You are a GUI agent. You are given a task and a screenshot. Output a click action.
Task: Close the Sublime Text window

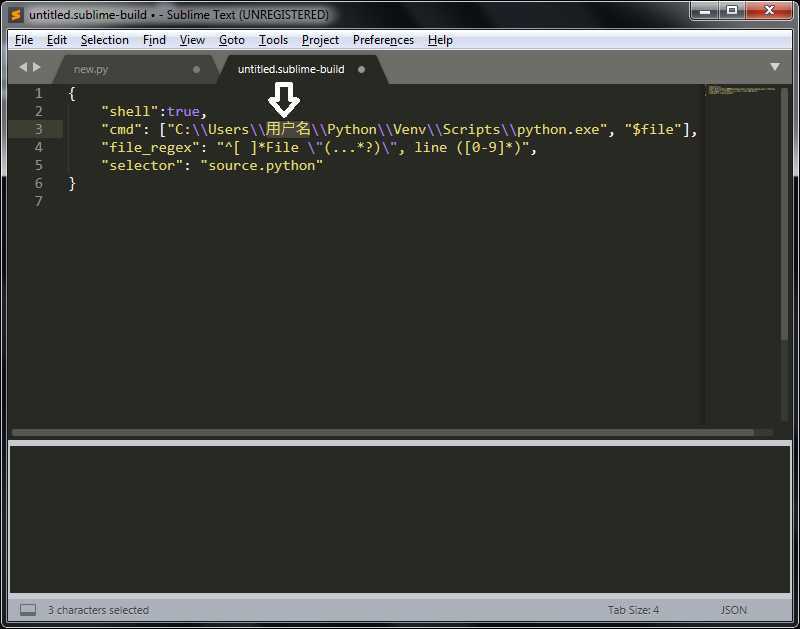769,11
